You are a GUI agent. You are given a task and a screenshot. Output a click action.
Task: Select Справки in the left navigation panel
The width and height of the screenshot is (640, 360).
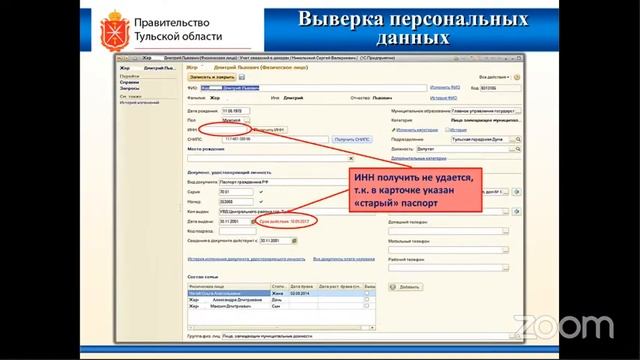point(129,82)
